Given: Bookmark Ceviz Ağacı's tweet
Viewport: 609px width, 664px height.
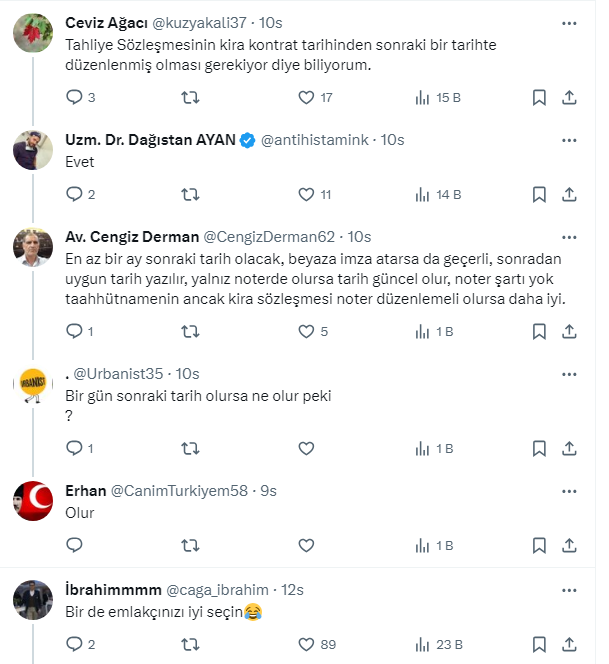Looking at the screenshot, I should tap(539, 98).
